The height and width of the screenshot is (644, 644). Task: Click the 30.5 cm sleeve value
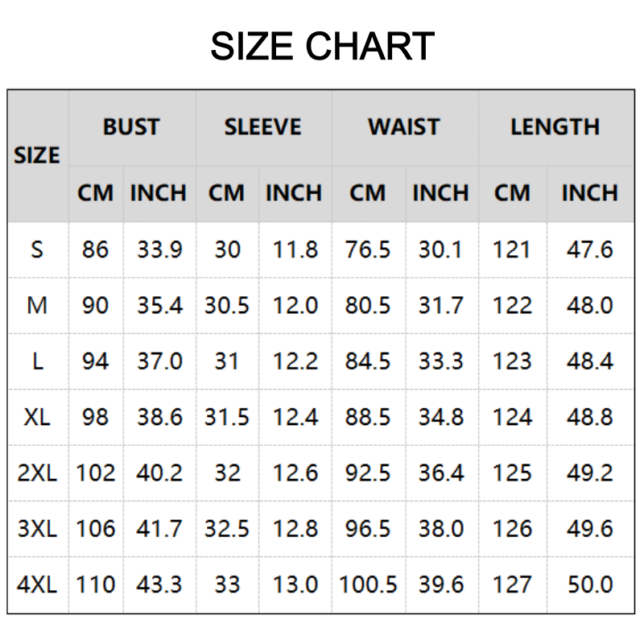pos(227,306)
